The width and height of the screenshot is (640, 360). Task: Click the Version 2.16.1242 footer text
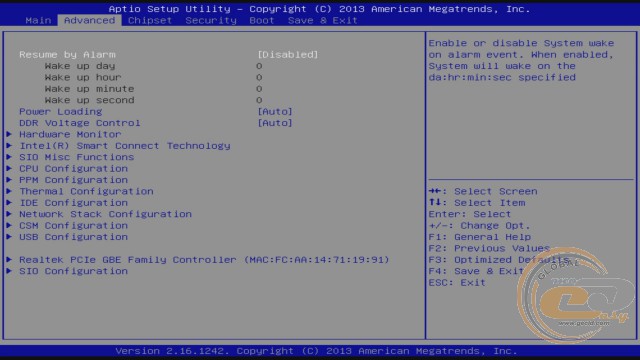coord(316,351)
